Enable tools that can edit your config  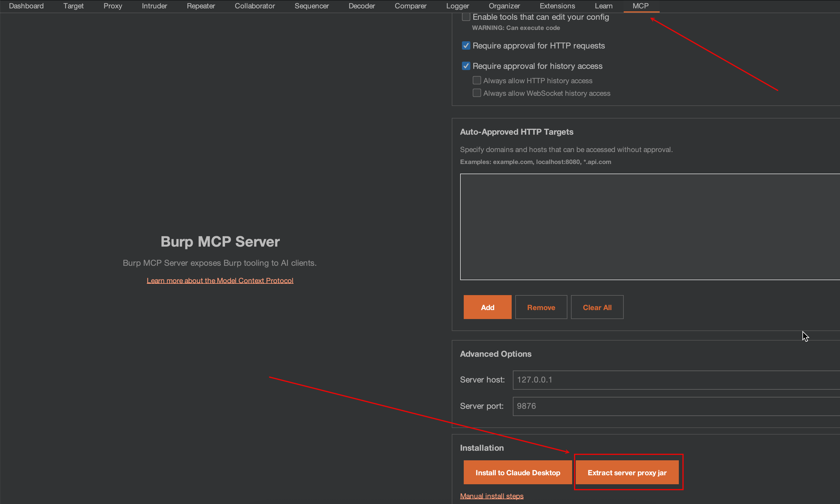click(x=466, y=17)
